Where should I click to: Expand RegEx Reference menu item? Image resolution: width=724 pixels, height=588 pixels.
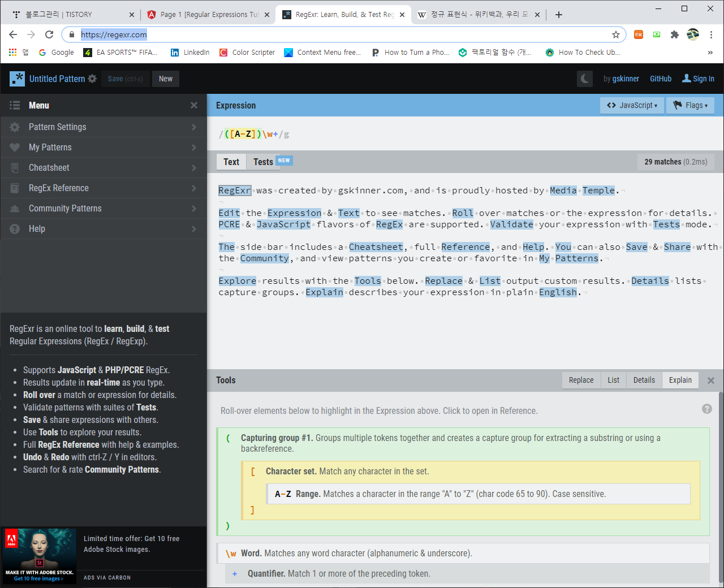coord(104,188)
